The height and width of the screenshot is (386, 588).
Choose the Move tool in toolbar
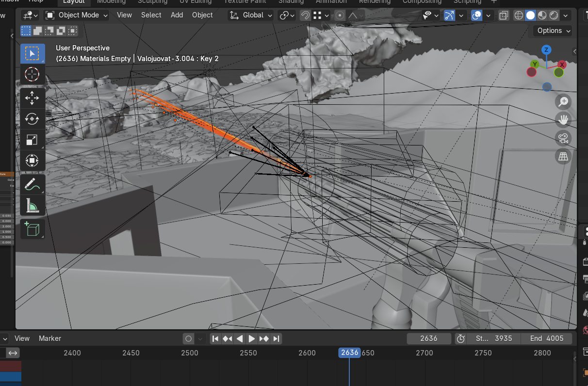tap(33, 98)
